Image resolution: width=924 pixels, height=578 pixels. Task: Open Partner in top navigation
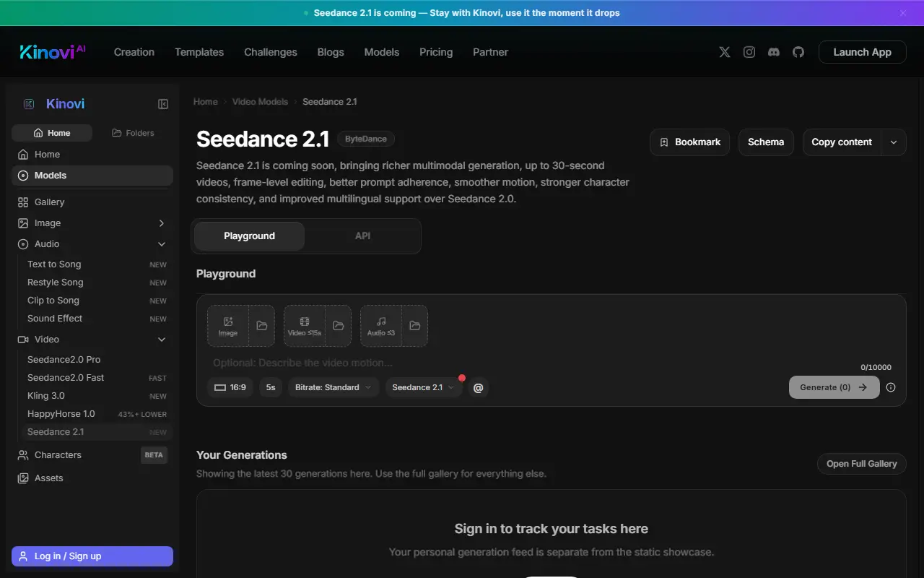tap(490, 52)
